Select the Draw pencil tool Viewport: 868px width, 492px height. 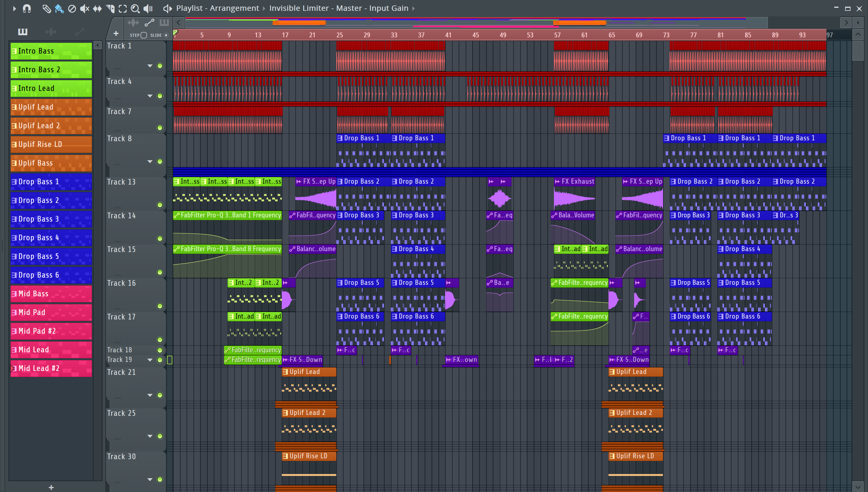pos(47,8)
